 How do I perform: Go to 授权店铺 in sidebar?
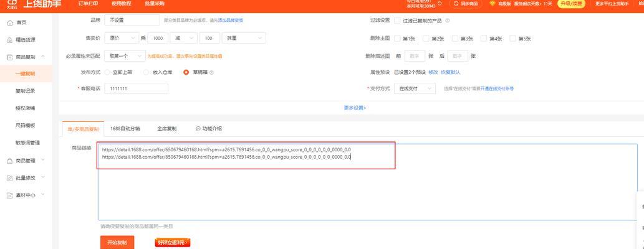pos(26,108)
